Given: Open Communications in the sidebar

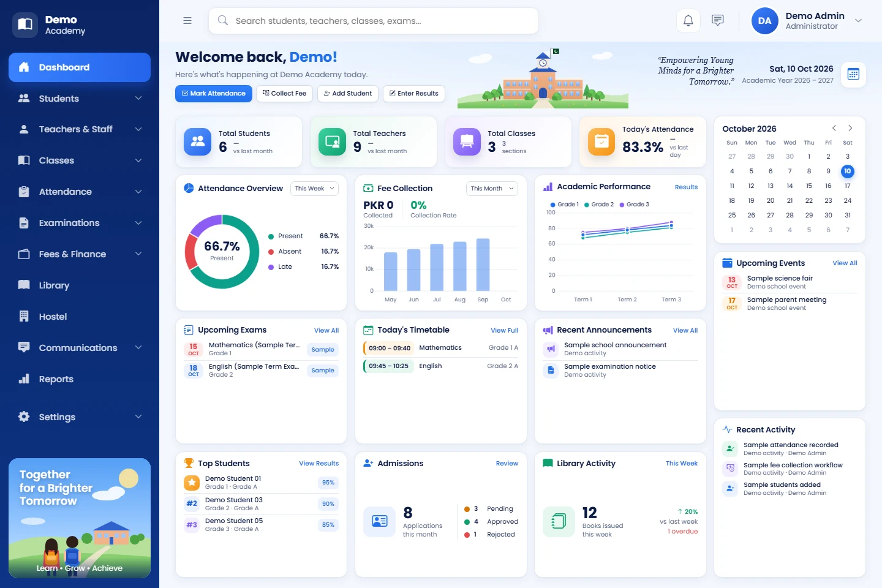Looking at the screenshot, I should click(x=80, y=347).
